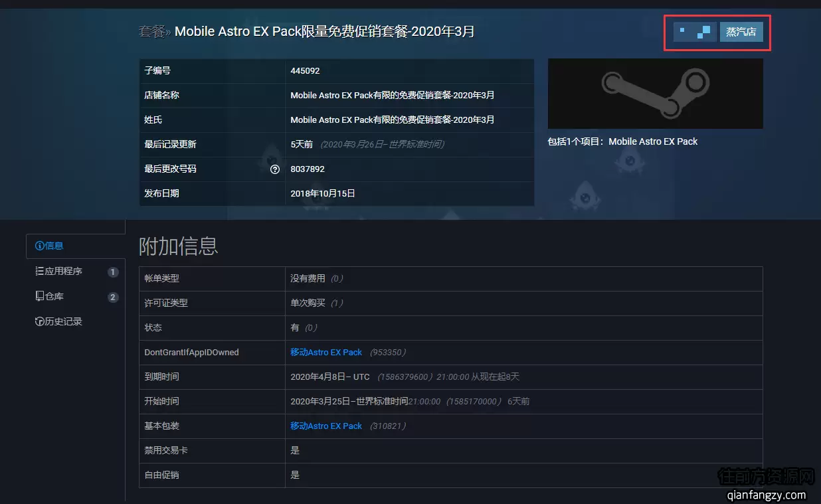
Task: Click the count badge 2 on 仓库
Action: pyautogui.click(x=113, y=297)
